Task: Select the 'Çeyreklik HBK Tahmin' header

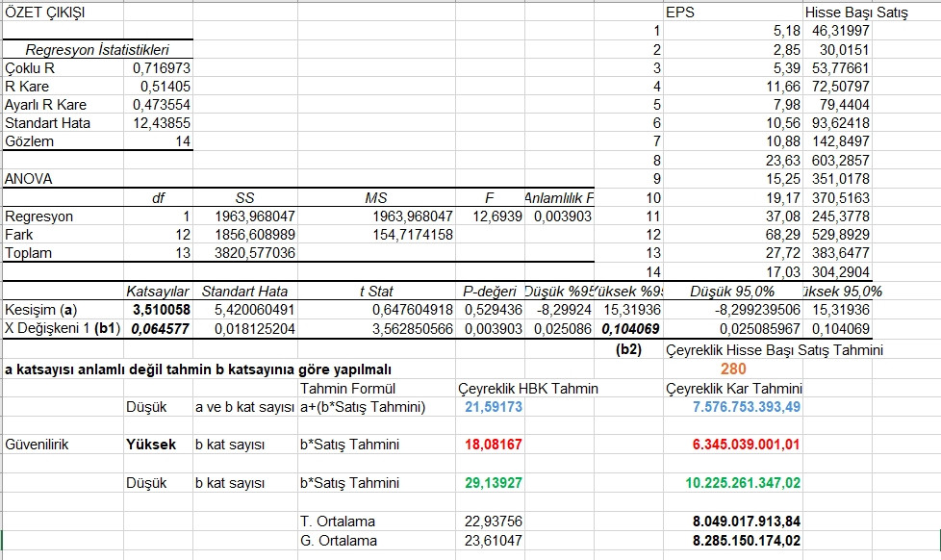Action: [x=528, y=389]
